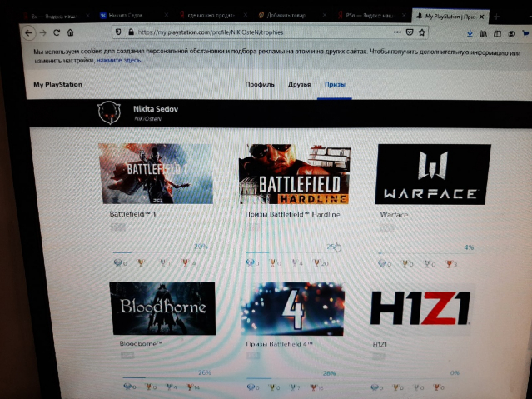
Task: Switch to the где можно продать tab
Action: 214,15
